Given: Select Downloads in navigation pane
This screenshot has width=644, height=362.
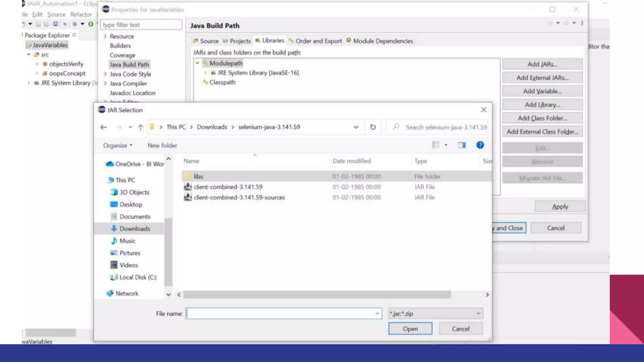Looking at the screenshot, I should (x=134, y=229).
